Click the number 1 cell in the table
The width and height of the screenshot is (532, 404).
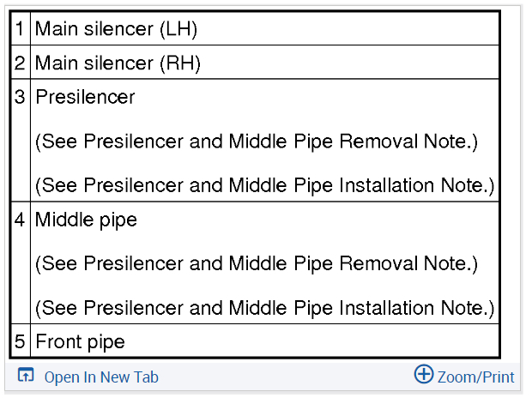[x=21, y=29]
